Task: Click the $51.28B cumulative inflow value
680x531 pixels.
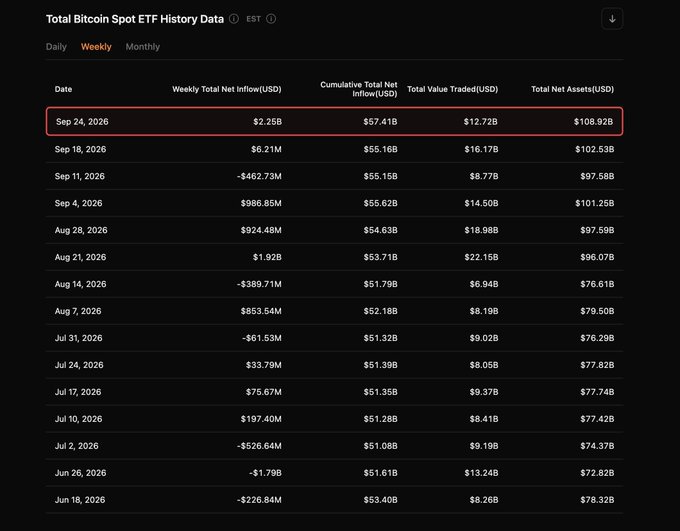Action: point(380,418)
